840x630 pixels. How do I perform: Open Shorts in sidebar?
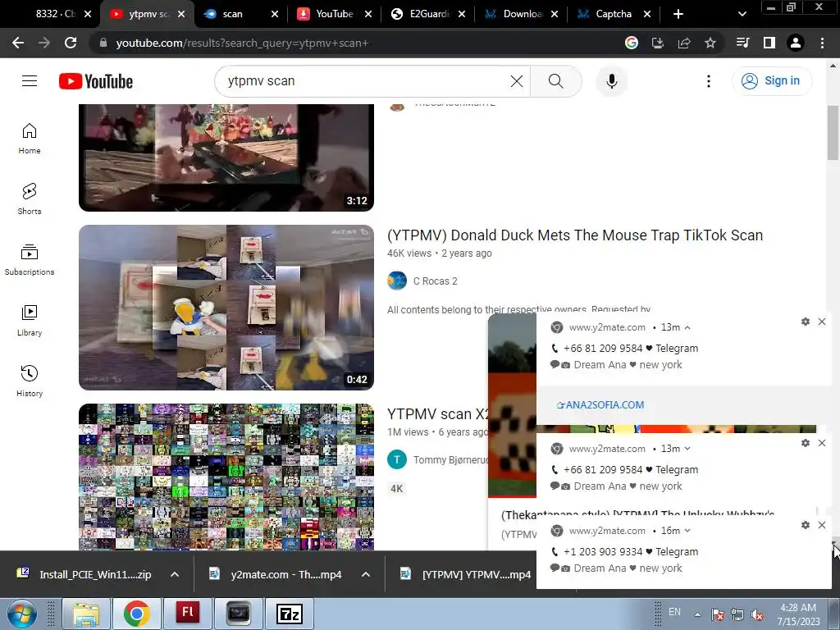pos(30,199)
